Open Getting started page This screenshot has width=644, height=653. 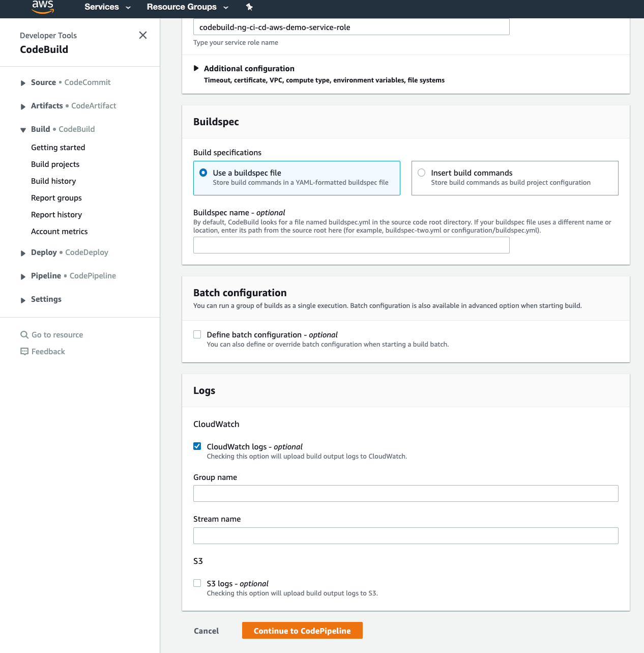pyautogui.click(x=58, y=147)
